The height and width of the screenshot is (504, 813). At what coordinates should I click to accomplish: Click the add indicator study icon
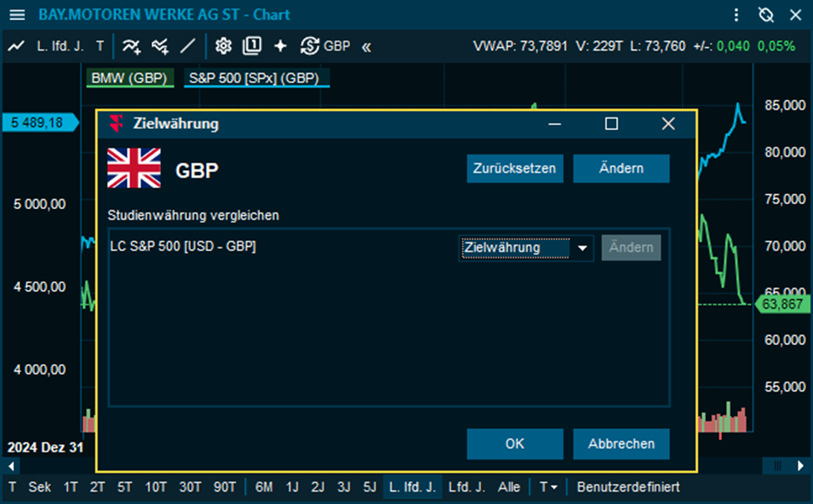point(131,46)
